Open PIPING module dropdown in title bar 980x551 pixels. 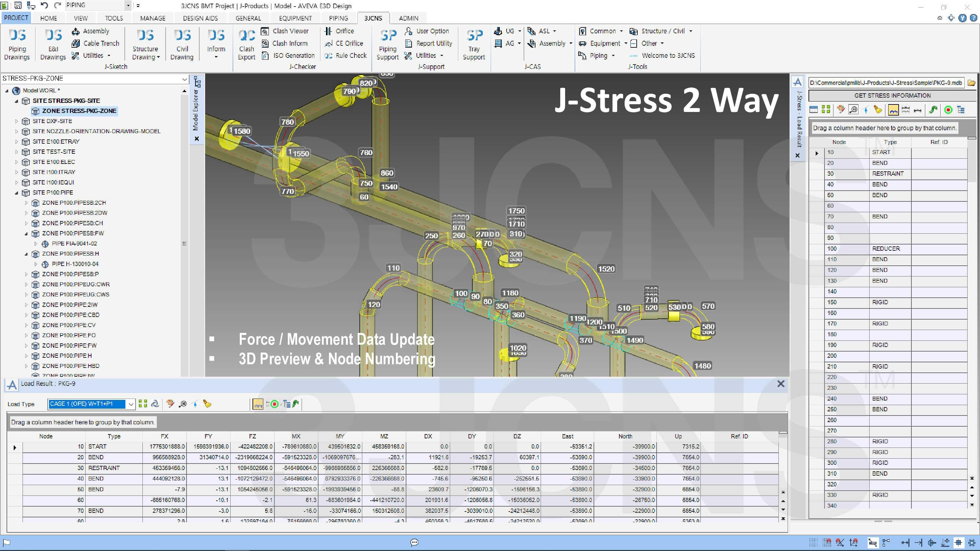click(x=128, y=5)
